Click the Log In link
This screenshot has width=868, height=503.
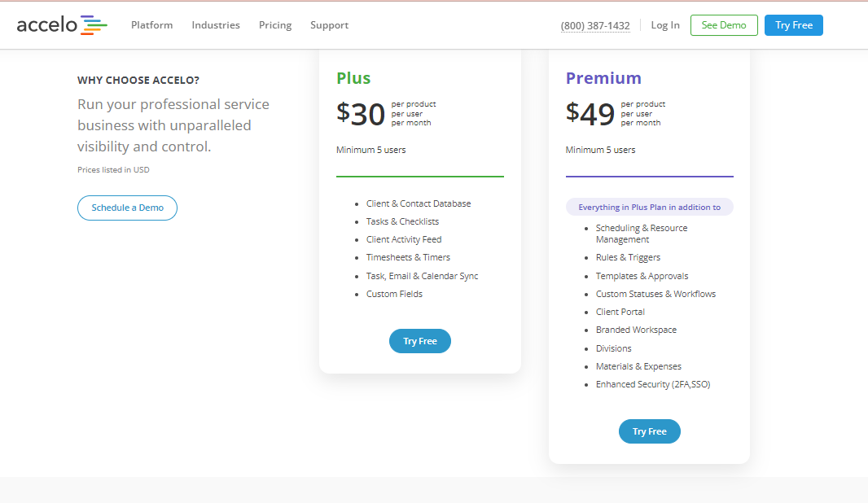tap(664, 25)
